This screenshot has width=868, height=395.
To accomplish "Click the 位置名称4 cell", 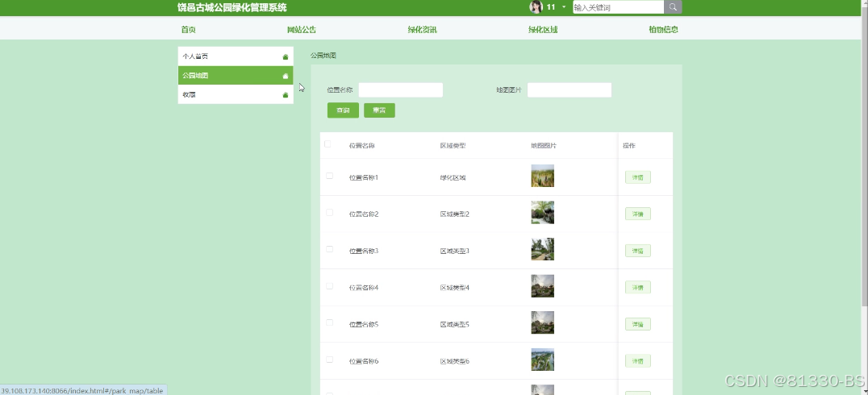I will point(364,288).
